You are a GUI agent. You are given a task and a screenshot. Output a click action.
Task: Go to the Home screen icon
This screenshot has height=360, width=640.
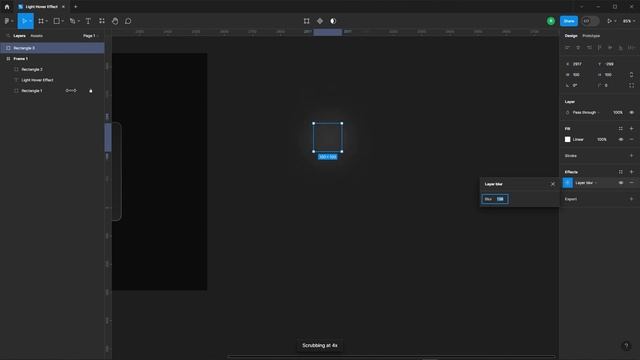click(7, 7)
